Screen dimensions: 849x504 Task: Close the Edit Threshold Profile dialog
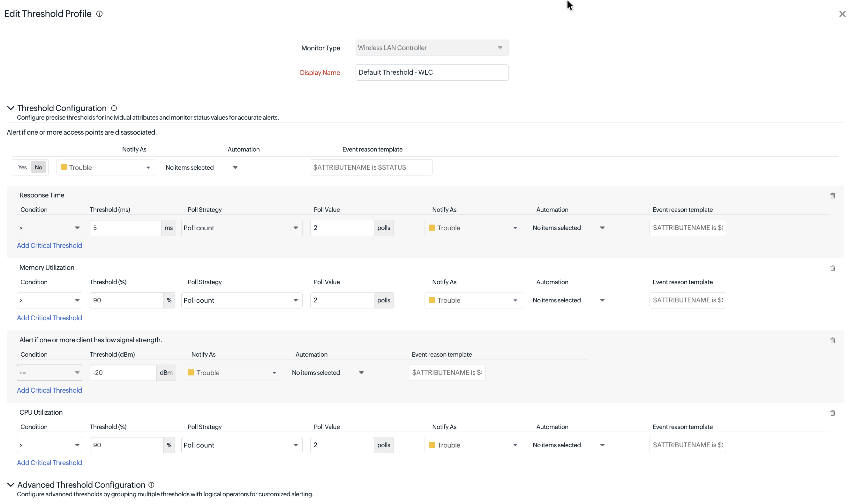tap(842, 14)
